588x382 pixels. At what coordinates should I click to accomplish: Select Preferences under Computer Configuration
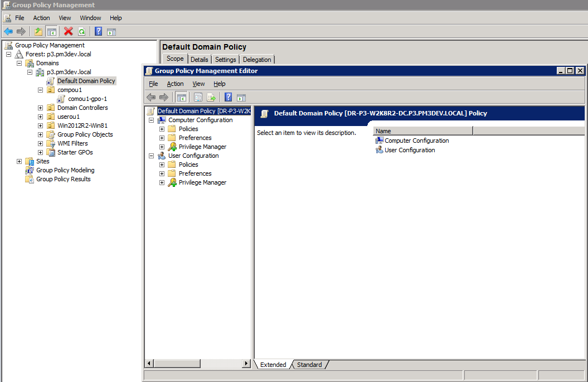[195, 138]
